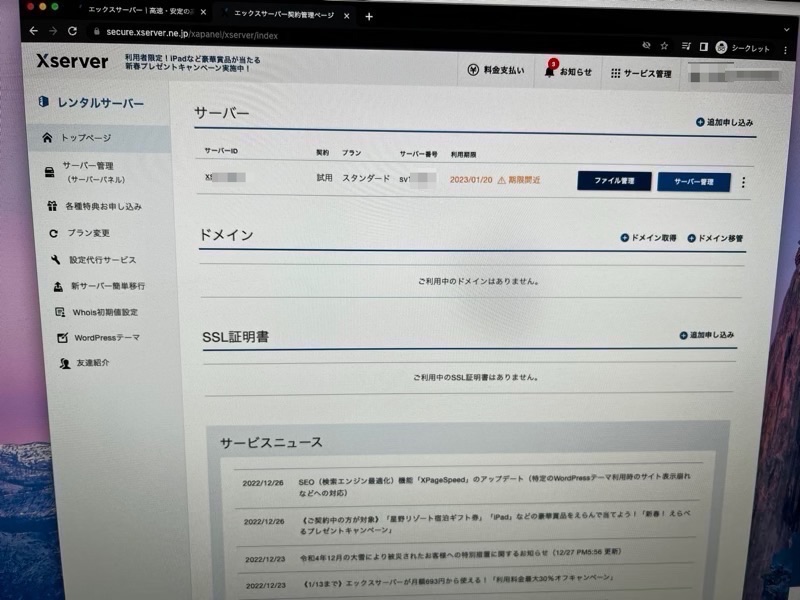Expand the tab search chevron at the browser's top right
The width and height of the screenshot is (800, 600).
click(786, 30)
